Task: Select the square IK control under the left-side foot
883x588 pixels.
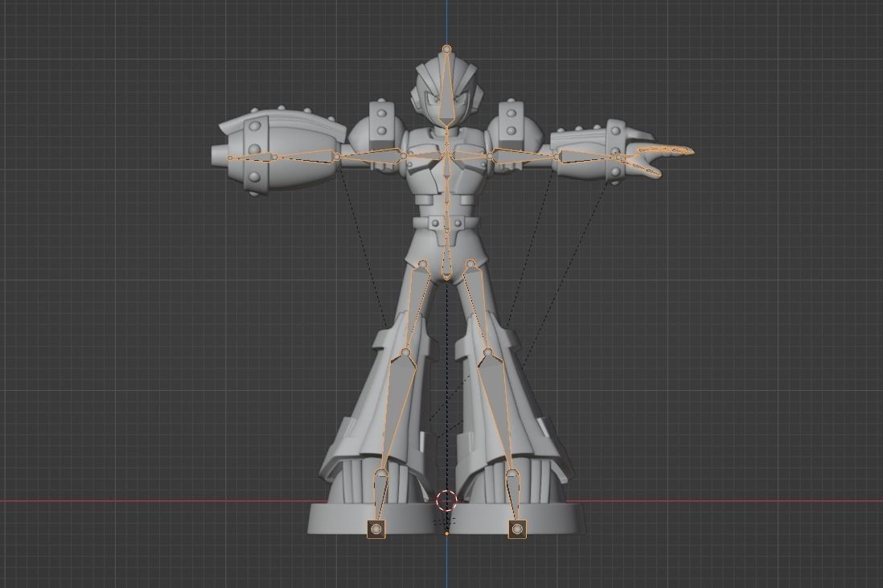Action: (376, 528)
